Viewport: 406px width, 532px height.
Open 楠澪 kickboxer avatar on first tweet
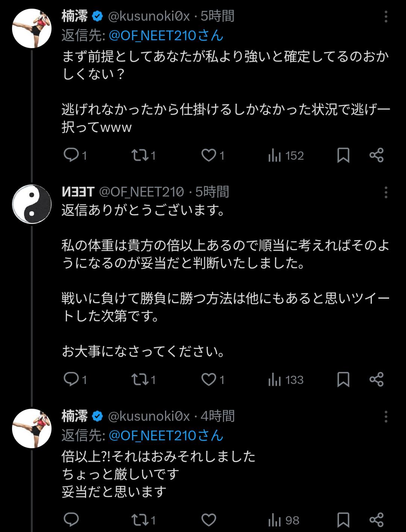point(32,29)
